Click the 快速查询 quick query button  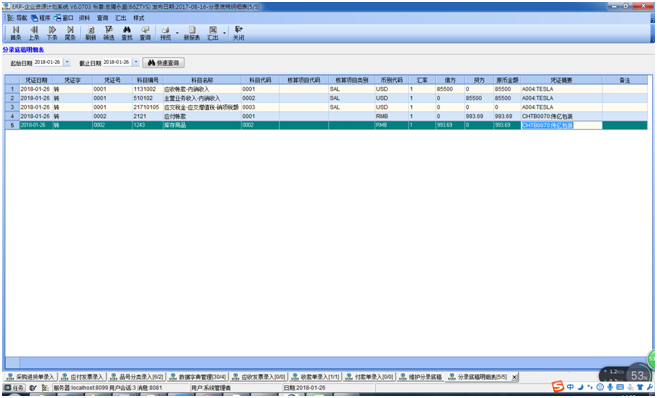[163, 63]
